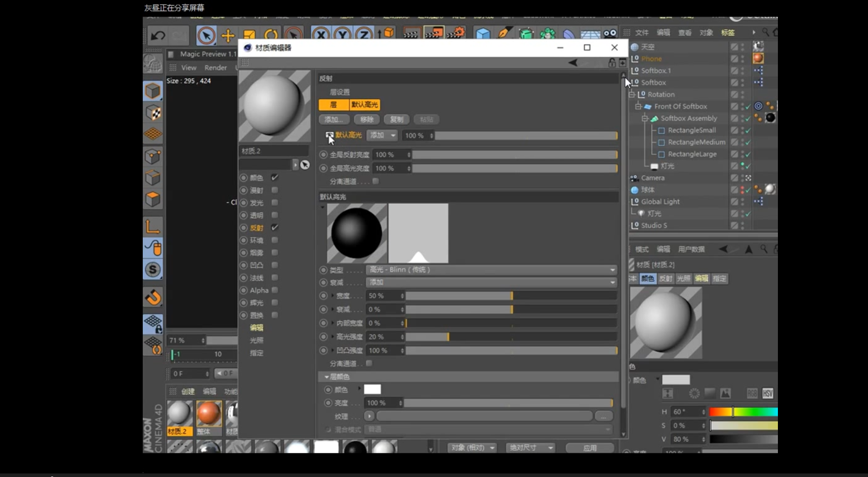Open the 标签 menu in object manager
Image resolution: width=868 pixels, height=477 pixels.
(728, 32)
